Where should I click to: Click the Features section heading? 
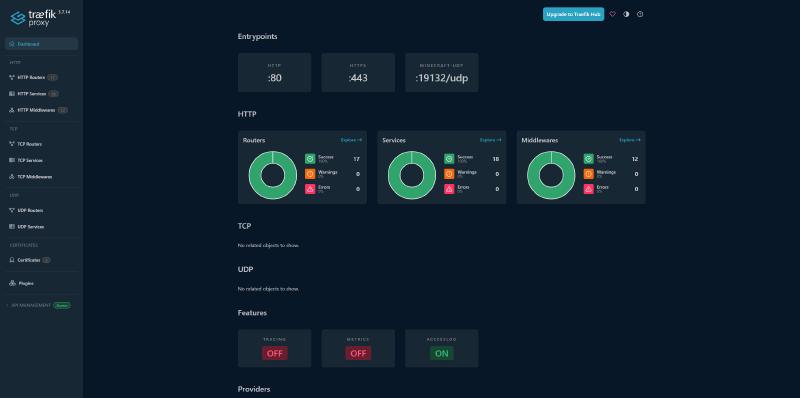pos(252,313)
